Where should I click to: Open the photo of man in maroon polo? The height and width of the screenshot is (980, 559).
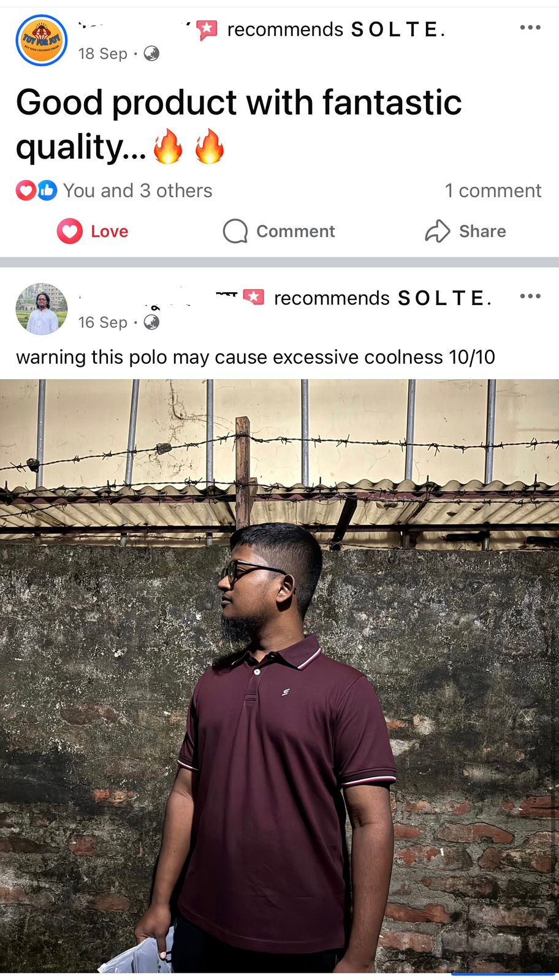(x=279, y=674)
